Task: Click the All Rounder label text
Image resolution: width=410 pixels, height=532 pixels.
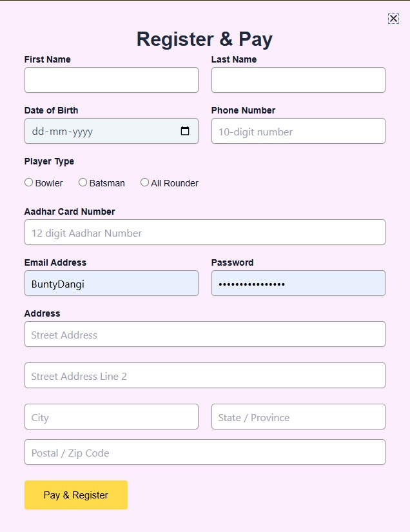Action: click(x=175, y=183)
